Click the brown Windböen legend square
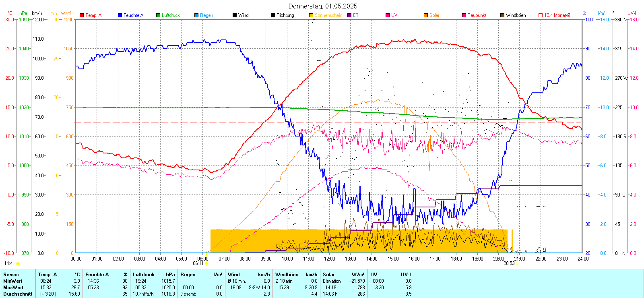The width and height of the screenshot is (644, 298). click(x=502, y=15)
